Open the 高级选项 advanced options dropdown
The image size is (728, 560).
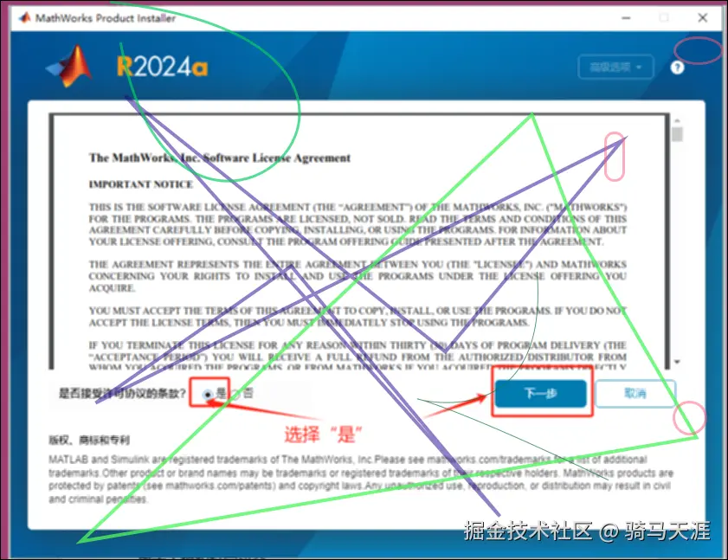615,68
